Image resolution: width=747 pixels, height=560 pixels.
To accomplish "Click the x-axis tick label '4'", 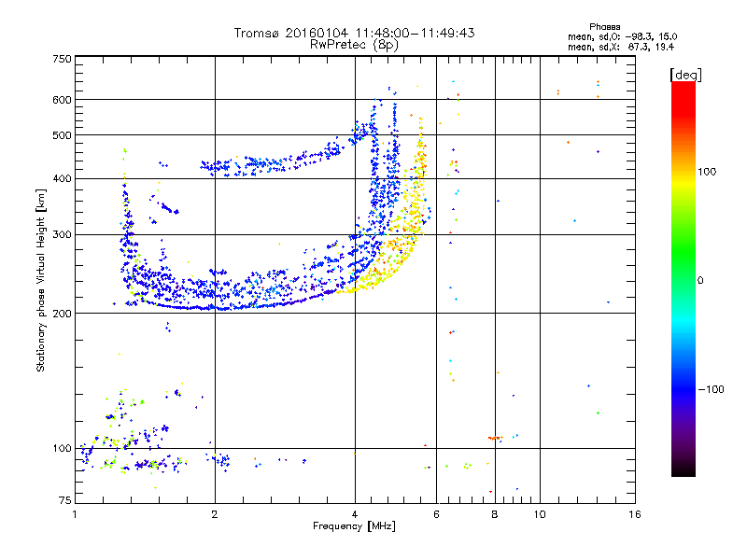I will click(x=355, y=514).
